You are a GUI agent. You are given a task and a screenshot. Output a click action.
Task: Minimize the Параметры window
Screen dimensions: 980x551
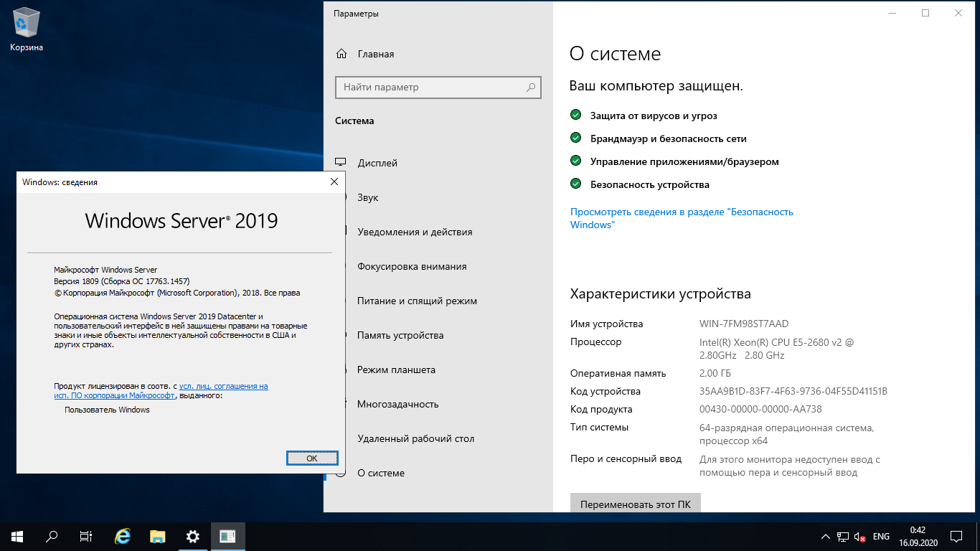892,13
